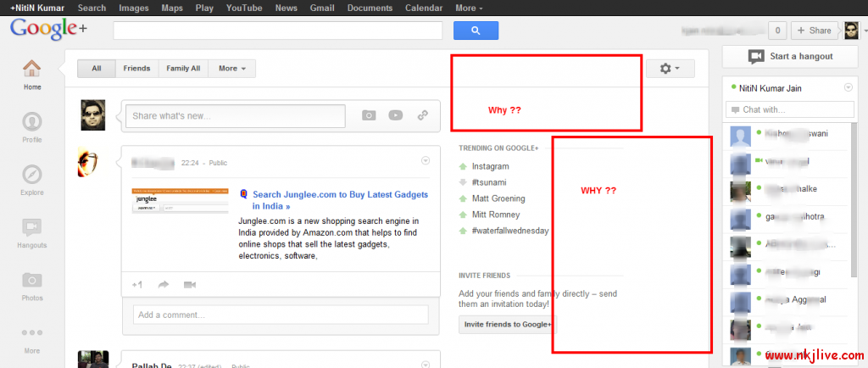Expand the More menu in top bar
The image size is (868, 368).
coord(469,8)
